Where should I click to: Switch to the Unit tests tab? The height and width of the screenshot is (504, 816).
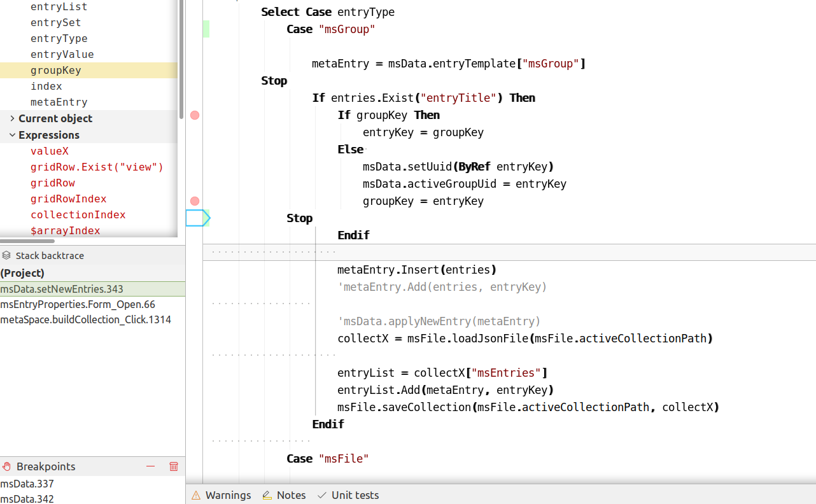tap(355, 495)
